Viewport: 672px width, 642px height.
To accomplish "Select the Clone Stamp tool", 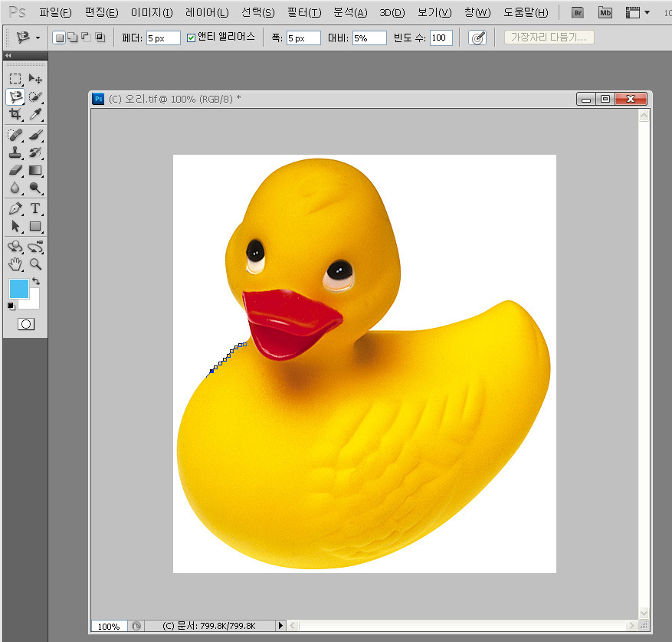I will coord(15,152).
